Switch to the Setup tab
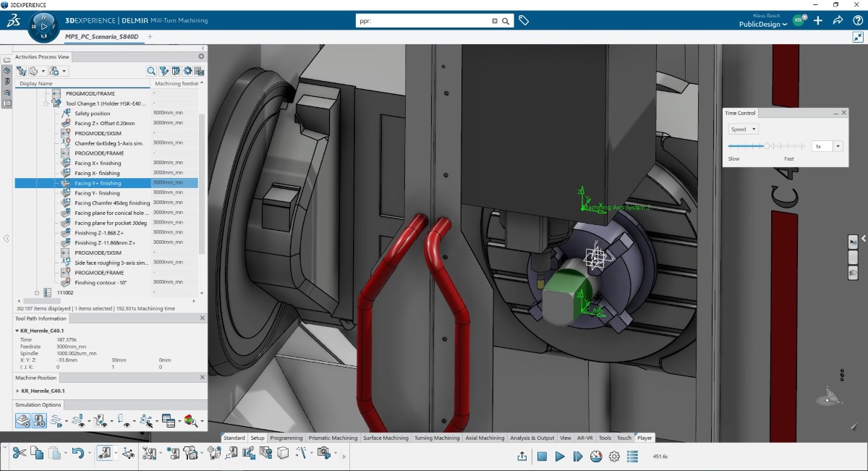Viewport: 868px width, 471px height. [x=258, y=438]
